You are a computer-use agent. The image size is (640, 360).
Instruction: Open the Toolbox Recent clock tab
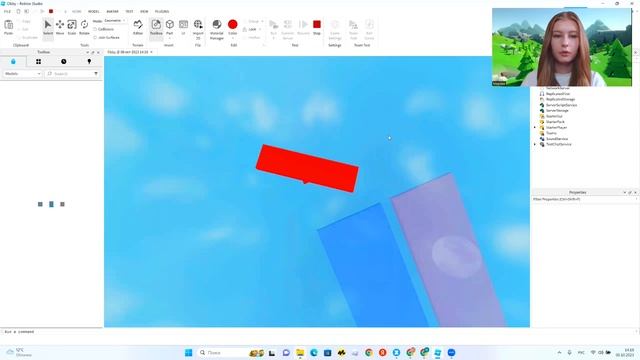64,62
